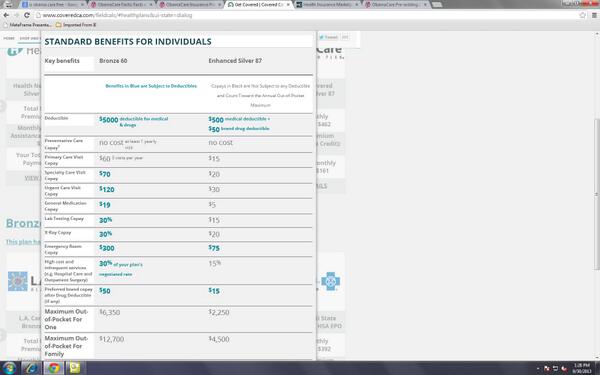Viewport: 600px width, 375px height.
Task: Open the MetaFrame Presenta bookmark
Action: [27, 25]
